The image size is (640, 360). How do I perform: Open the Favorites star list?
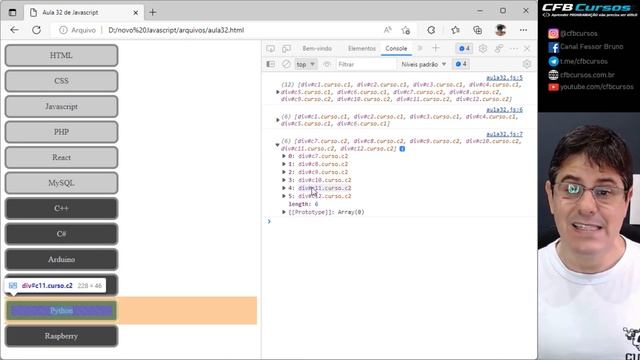point(455,30)
